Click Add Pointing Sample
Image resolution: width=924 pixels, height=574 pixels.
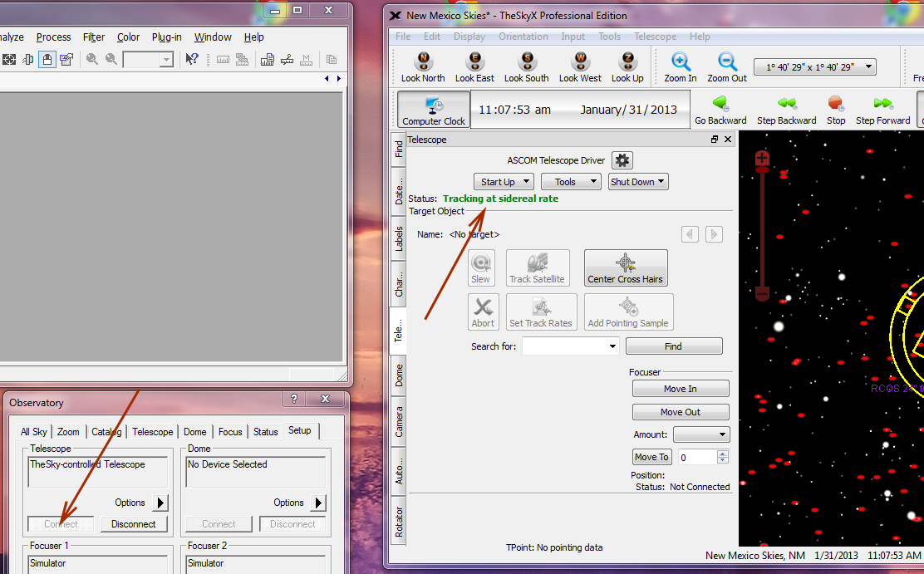coord(628,312)
